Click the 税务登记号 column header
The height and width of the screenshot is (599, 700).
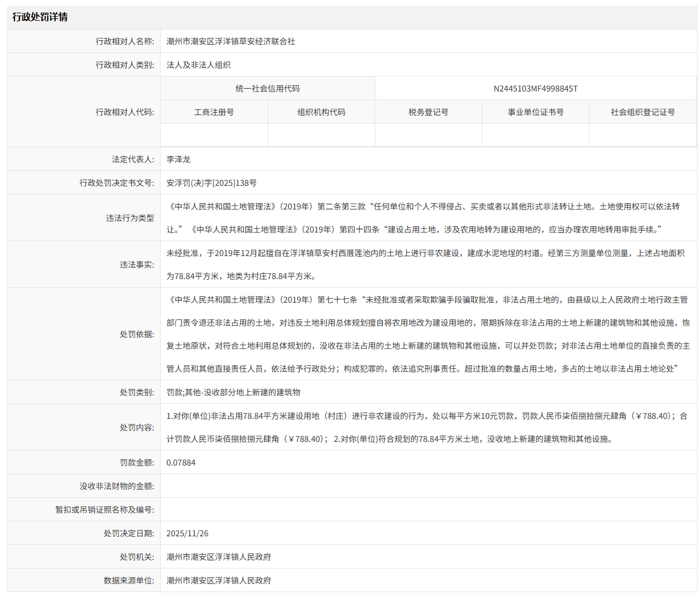click(x=428, y=112)
